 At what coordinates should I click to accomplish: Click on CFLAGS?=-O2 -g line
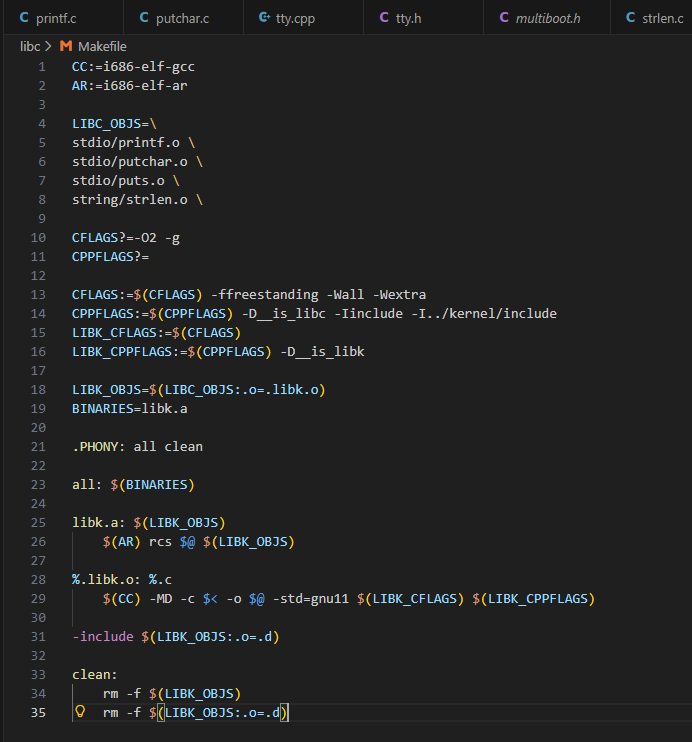pos(126,238)
